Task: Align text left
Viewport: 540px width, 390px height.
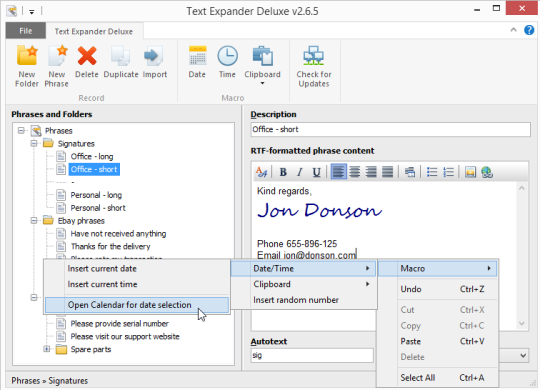Action: coord(338,172)
